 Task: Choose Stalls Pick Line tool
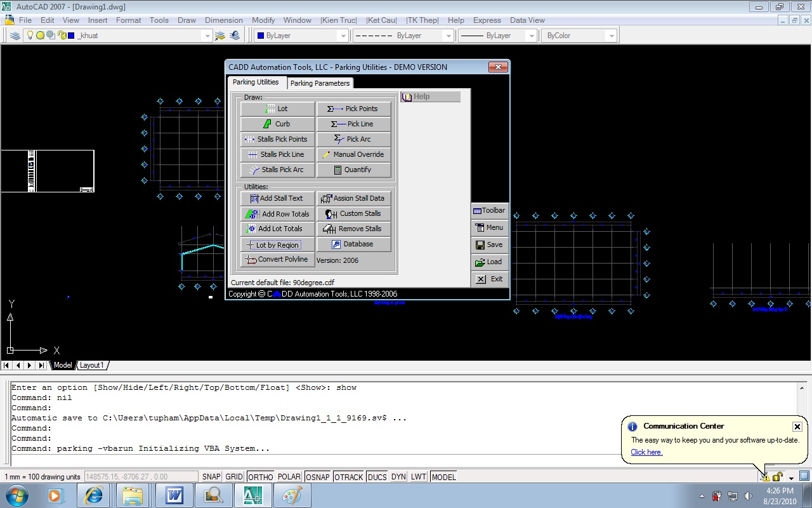(277, 154)
